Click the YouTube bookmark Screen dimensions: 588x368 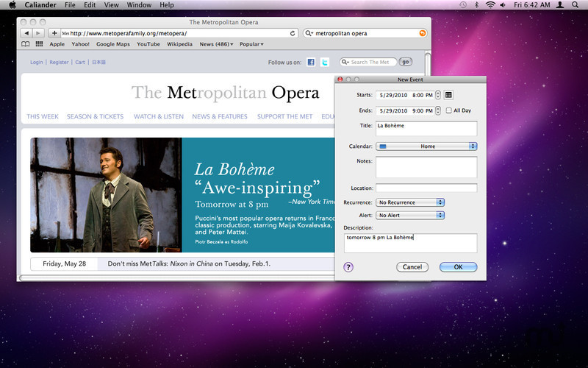pyautogui.click(x=148, y=44)
